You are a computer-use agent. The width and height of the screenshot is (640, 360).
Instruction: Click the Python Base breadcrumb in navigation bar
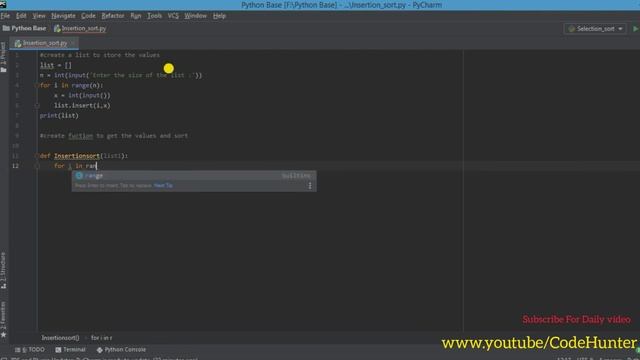(x=24, y=28)
